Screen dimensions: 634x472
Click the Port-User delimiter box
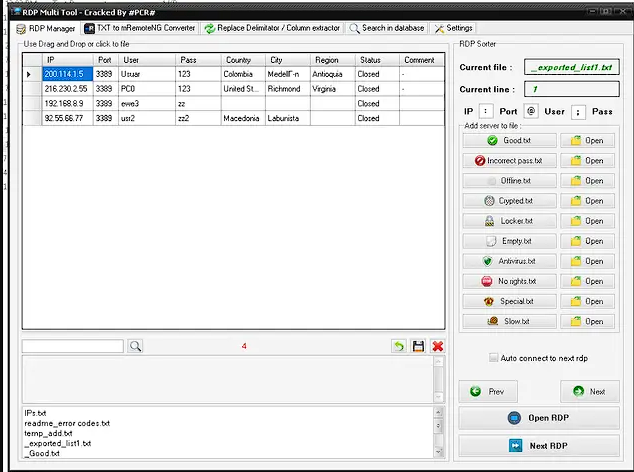click(x=531, y=111)
